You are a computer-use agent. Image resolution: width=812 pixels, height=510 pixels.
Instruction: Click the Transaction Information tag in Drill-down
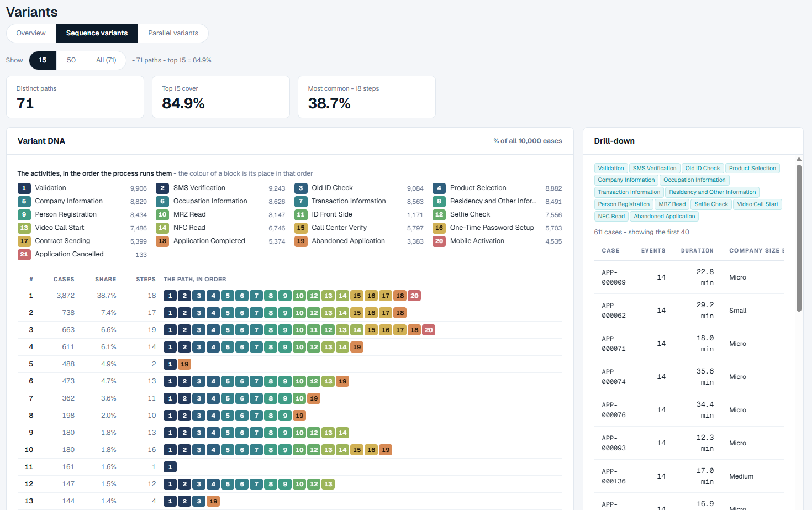pyautogui.click(x=629, y=192)
